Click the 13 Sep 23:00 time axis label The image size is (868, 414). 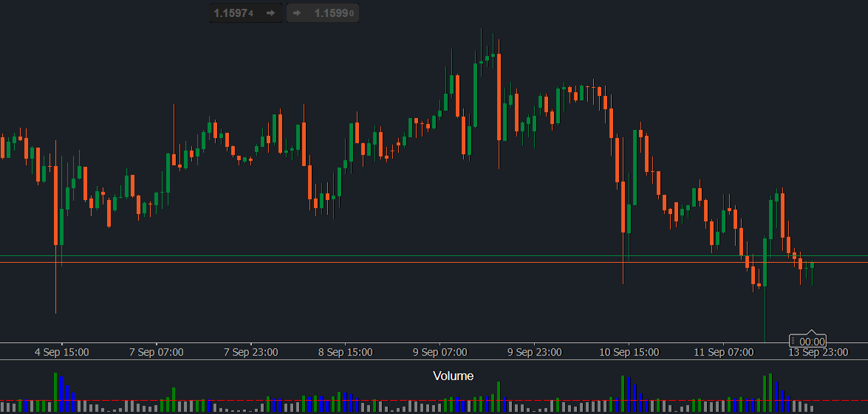[x=819, y=352]
